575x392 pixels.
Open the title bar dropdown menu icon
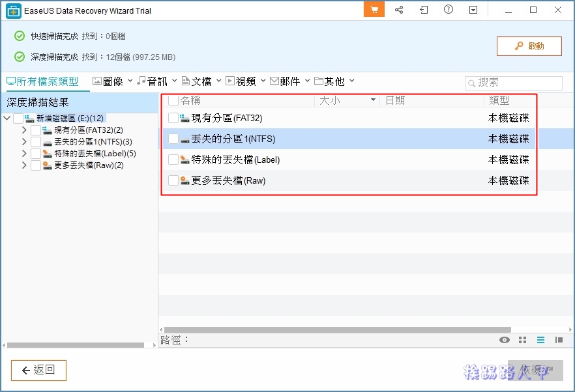click(473, 10)
